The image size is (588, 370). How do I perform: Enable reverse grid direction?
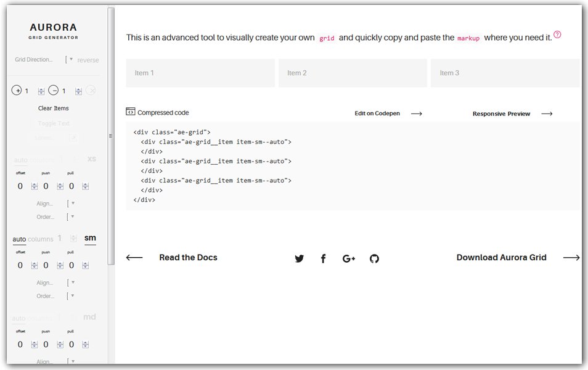point(88,60)
